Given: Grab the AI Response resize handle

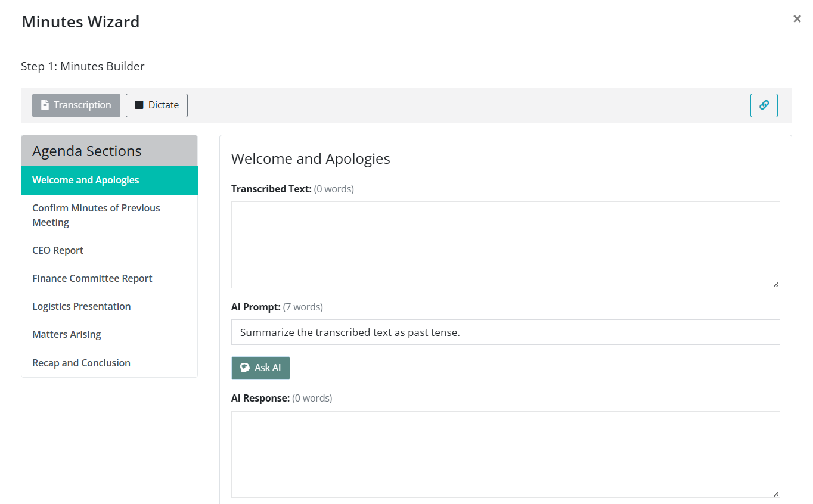Looking at the screenshot, I should [x=775, y=494].
